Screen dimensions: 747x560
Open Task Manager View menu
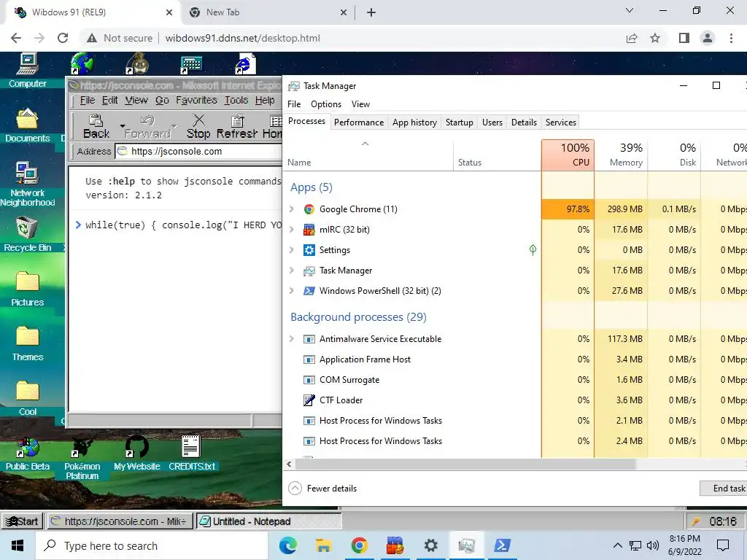(x=360, y=104)
